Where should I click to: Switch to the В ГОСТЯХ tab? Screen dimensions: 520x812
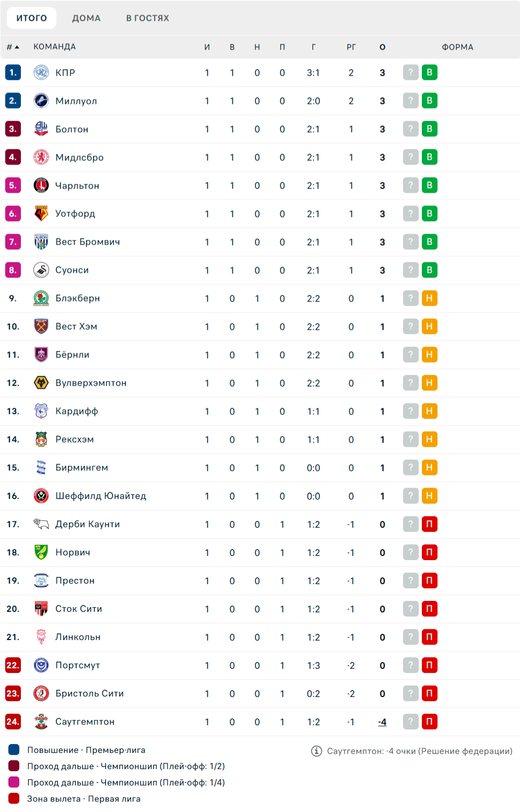[148, 18]
